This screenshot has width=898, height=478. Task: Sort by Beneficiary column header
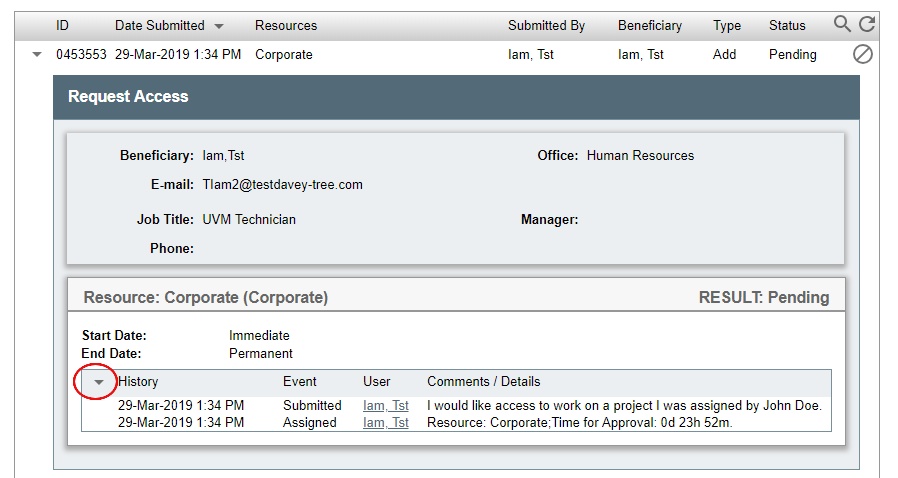pos(650,25)
